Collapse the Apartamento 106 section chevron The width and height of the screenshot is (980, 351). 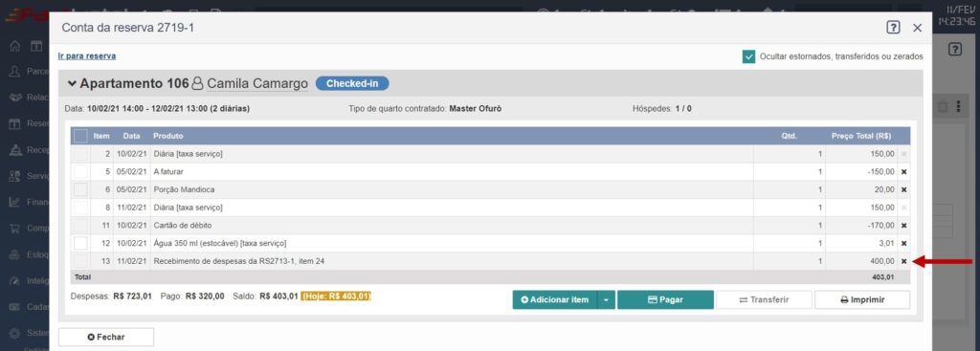click(x=73, y=84)
